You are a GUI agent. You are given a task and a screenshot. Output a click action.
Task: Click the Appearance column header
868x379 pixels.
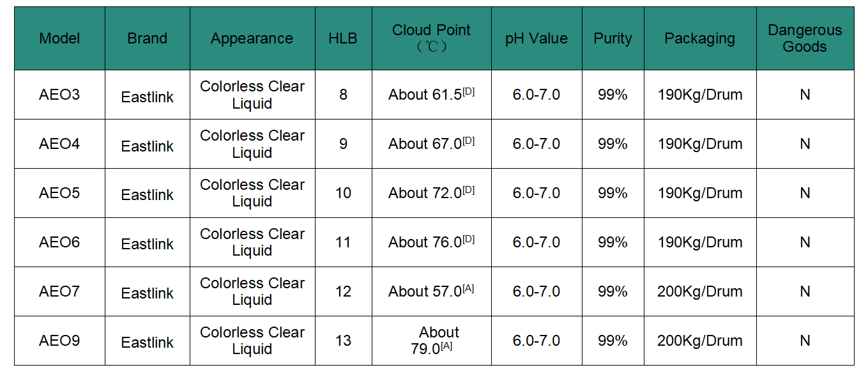pos(252,38)
